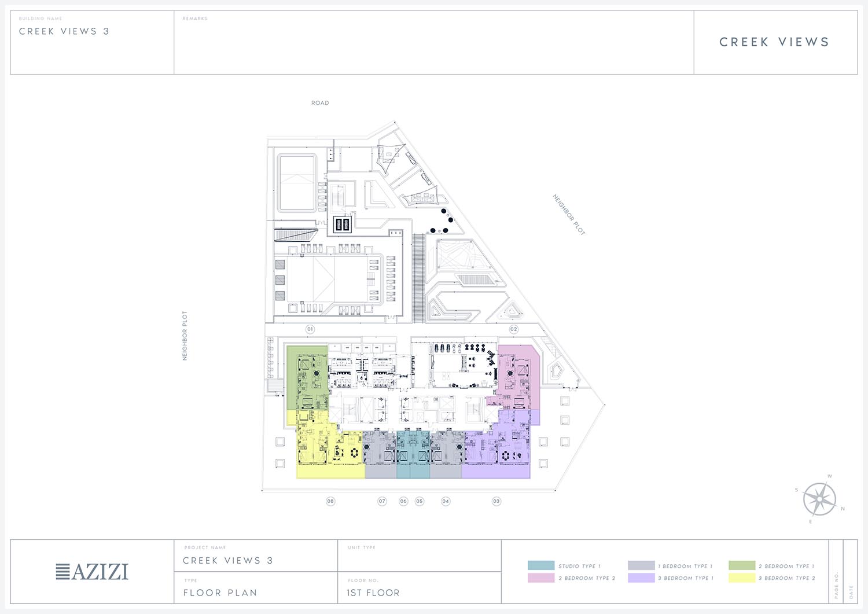The height and width of the screenshot is (614, 868).
Task: Click the 1 Bedroom Type 1 gray swatch
Action: point(641,565)
